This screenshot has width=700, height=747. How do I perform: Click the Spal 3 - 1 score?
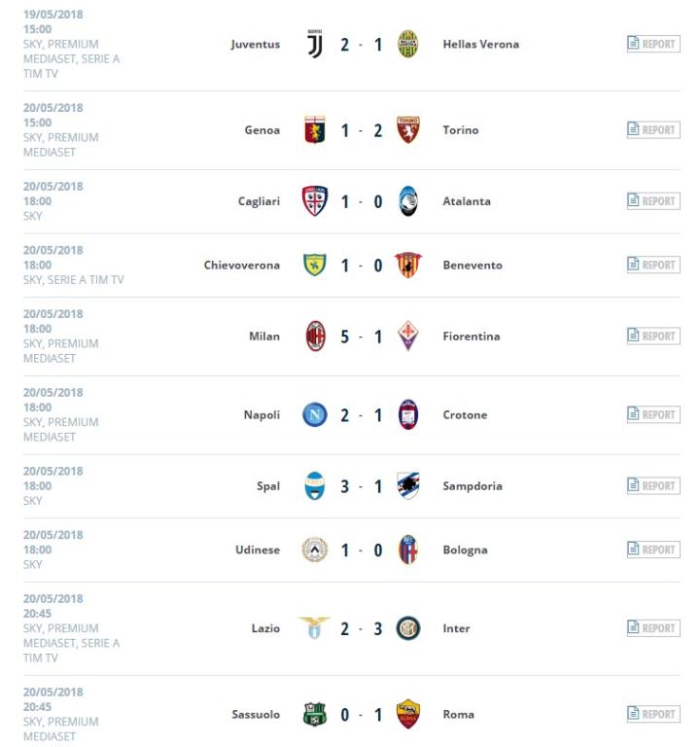point(361,486)
